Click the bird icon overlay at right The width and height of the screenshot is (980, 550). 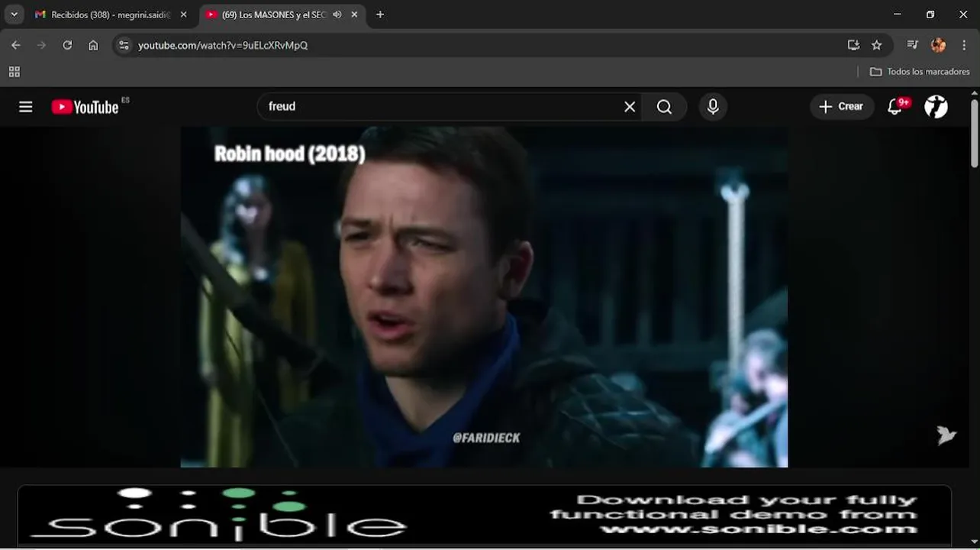946,436
